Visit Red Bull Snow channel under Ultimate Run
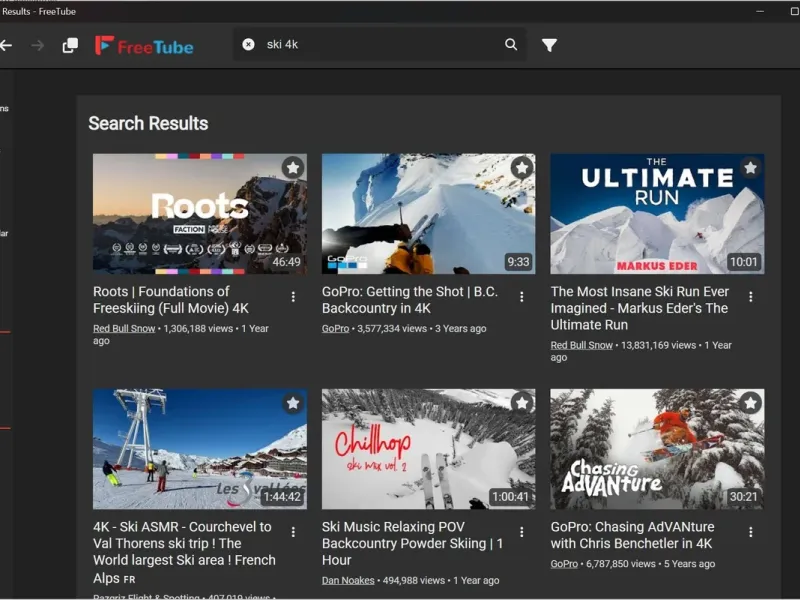 tap(581, 345)
